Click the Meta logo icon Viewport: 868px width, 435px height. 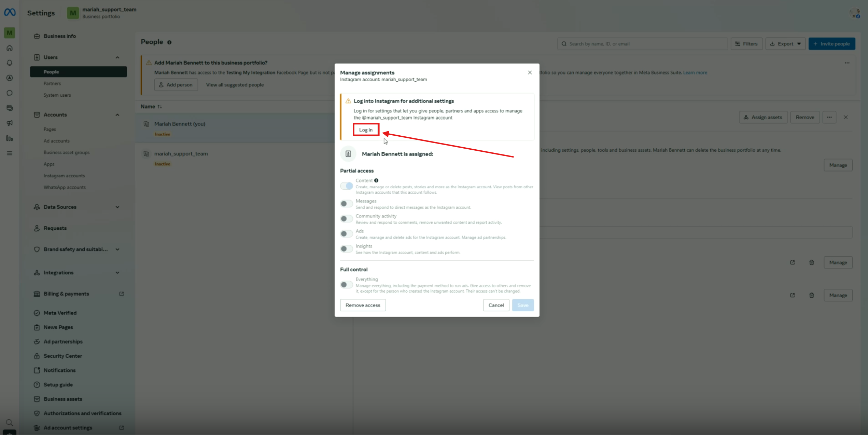[x=10, y=12]
